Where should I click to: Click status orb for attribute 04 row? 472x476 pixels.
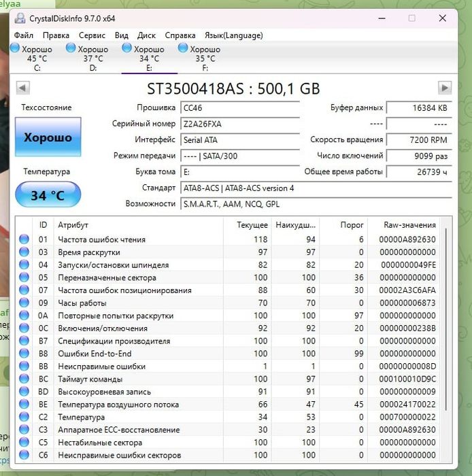pyautogui.click(x=24, y=265)
